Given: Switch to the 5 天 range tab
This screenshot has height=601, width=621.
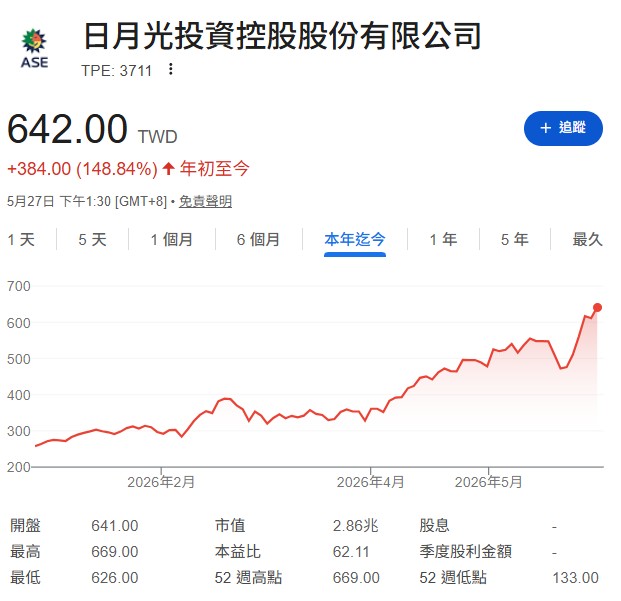Looking at the screenshot, I should pos(92,240).
